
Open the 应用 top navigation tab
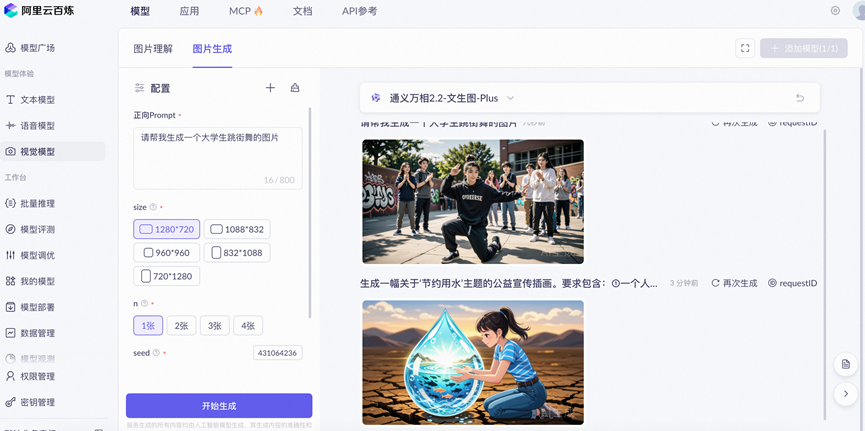(x=189, y=11)
